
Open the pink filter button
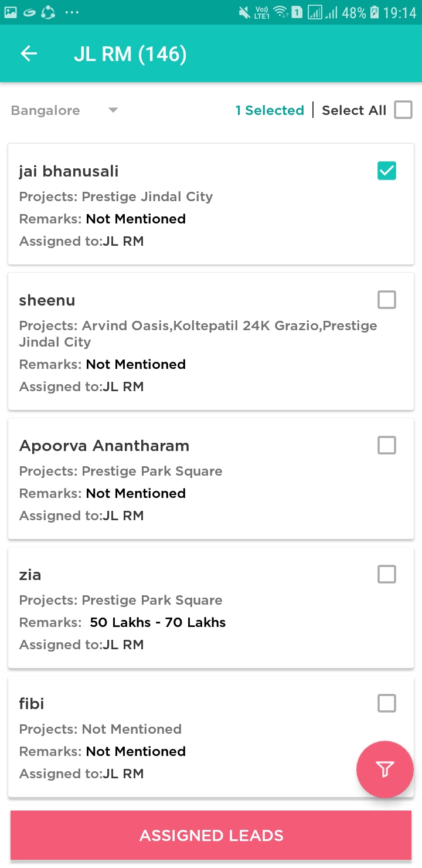click(384, 769)
